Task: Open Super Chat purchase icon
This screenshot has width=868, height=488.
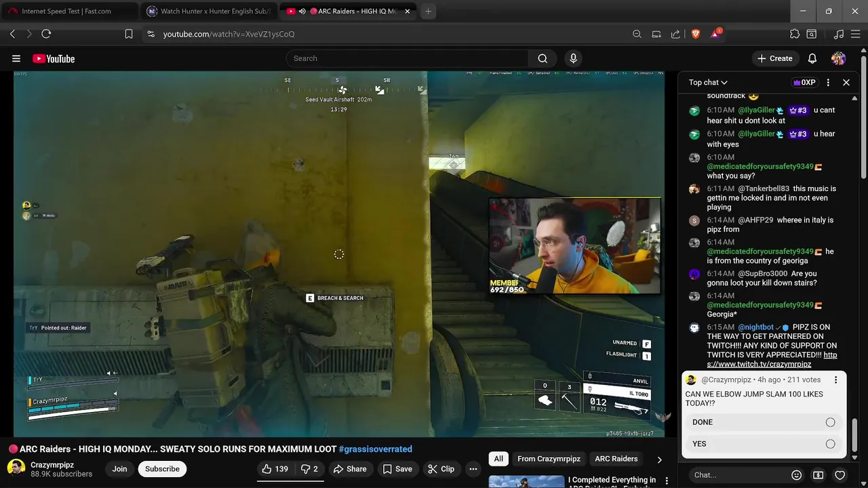Action: pos(818,475)
